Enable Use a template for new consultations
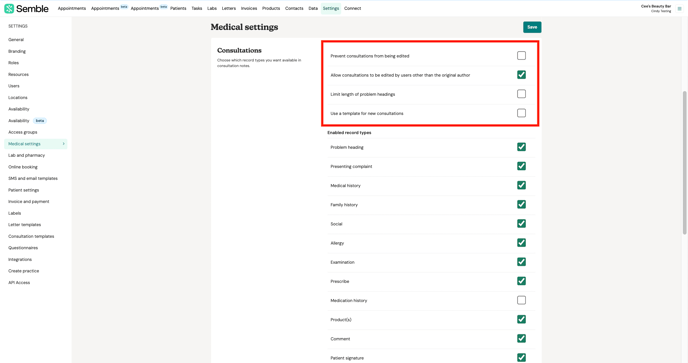The image size is (688, 363). [521, 113]
